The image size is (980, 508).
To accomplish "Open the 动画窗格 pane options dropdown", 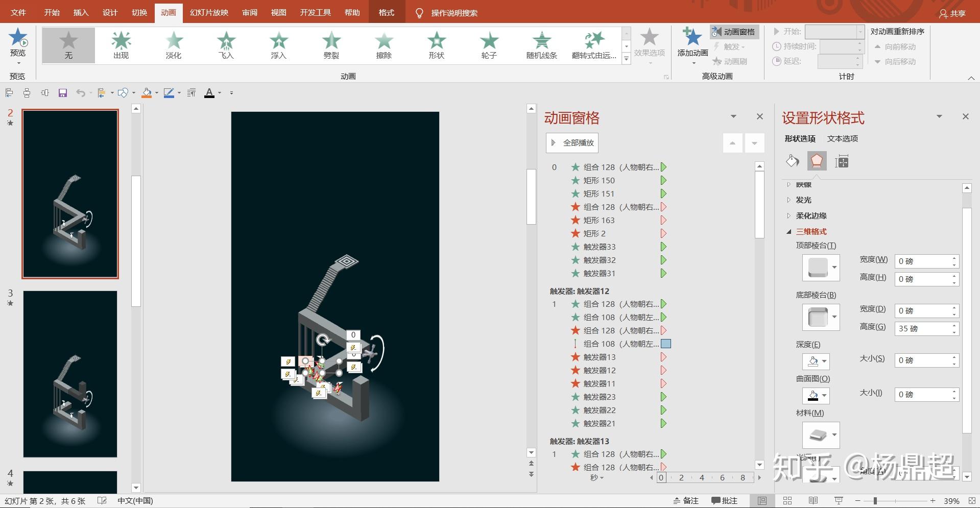I will [x=733, y=117].
